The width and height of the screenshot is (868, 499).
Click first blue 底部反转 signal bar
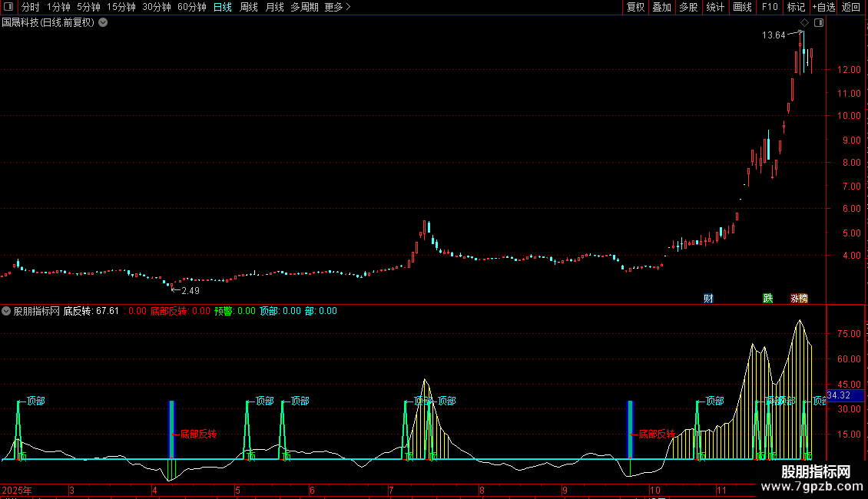tap(172, 430)
